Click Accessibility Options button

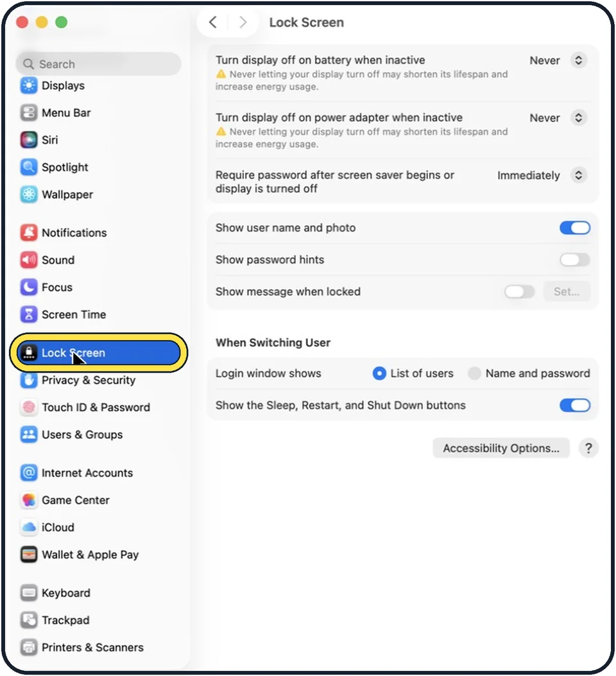[501, 448]
